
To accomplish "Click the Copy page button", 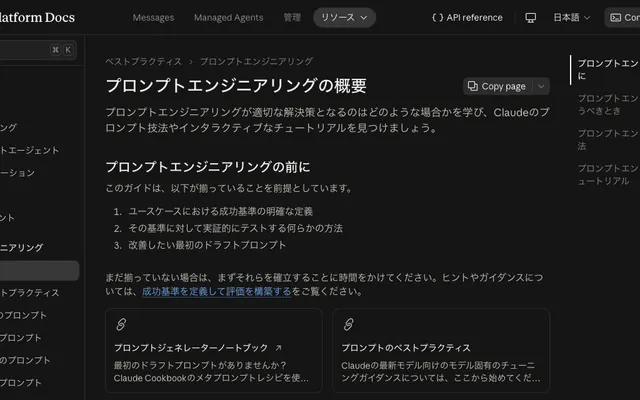I will 497,86.
